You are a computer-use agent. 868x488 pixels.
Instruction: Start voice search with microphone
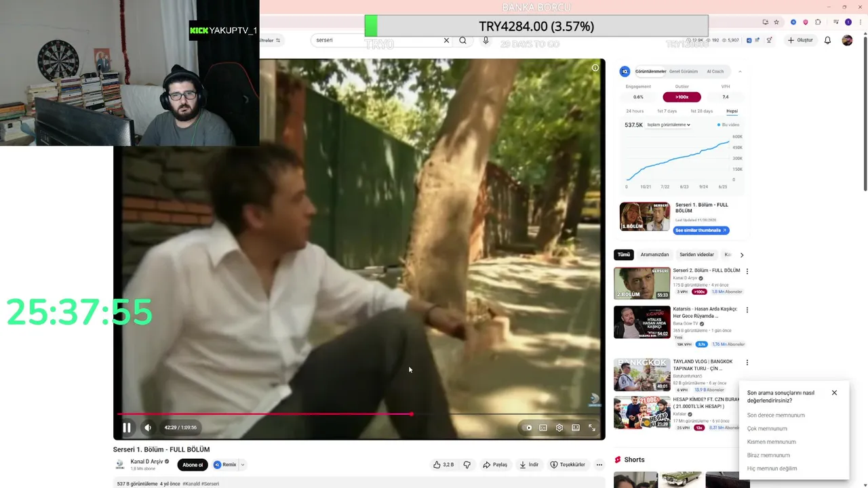coord(486,40)
